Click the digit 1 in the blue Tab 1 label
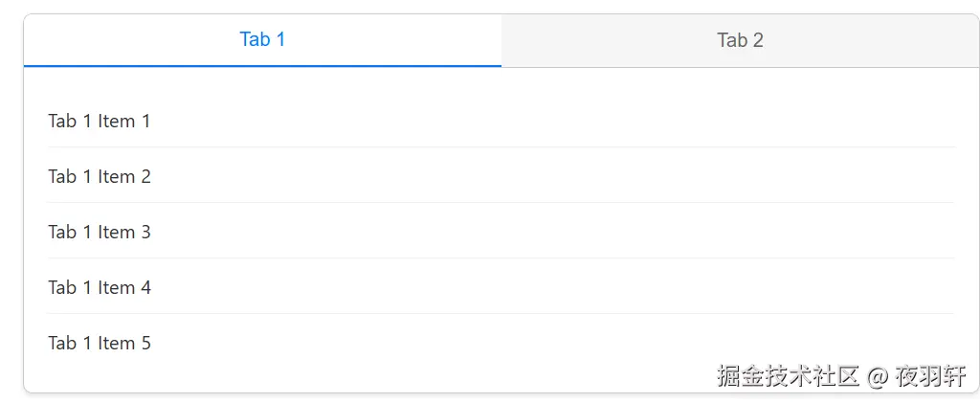The image size is (980, 403). tap(280, 40)
